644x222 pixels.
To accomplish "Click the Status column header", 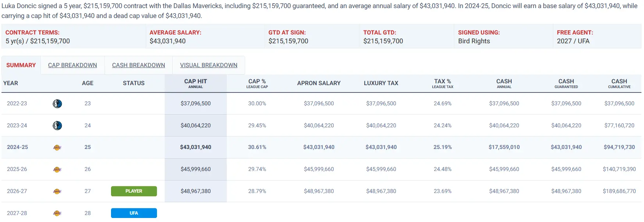I will (134, 83).
